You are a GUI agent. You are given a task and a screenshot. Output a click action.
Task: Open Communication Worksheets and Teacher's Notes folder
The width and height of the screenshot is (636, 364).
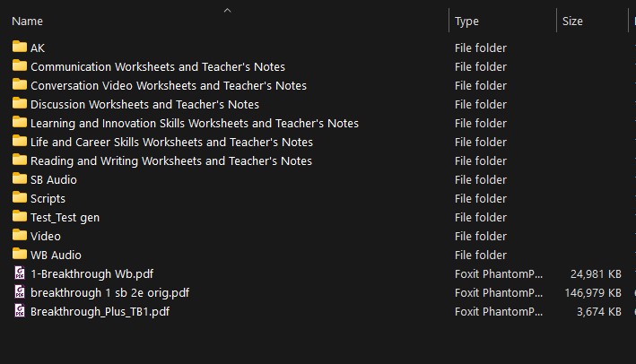pyautogui.click(x=158, y=66)
